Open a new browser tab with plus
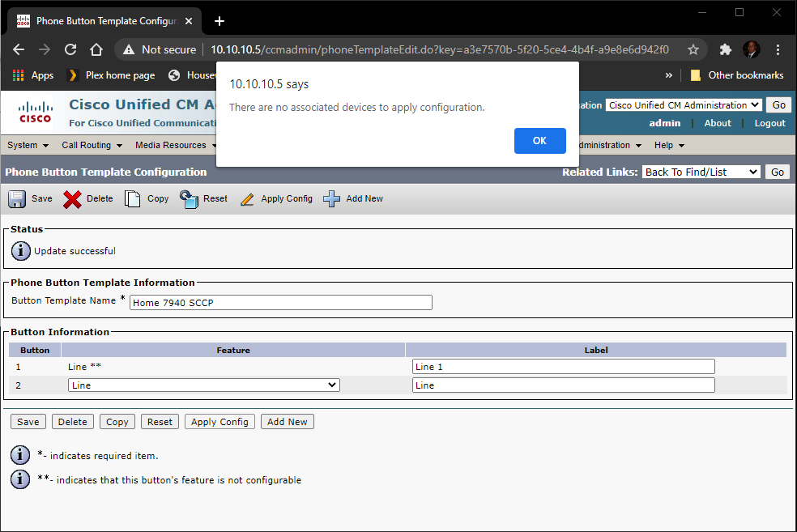Screen dimensions: 797x532 pyautogui.click(x=219, y=21)
